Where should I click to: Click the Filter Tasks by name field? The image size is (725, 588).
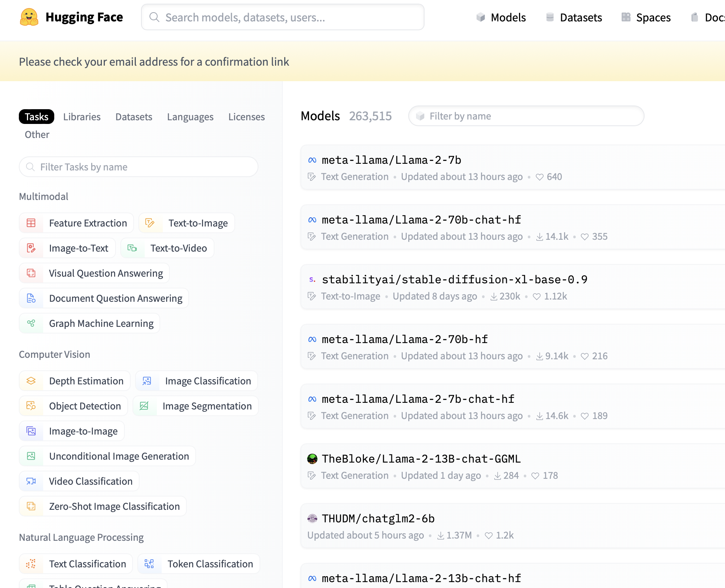138,167
